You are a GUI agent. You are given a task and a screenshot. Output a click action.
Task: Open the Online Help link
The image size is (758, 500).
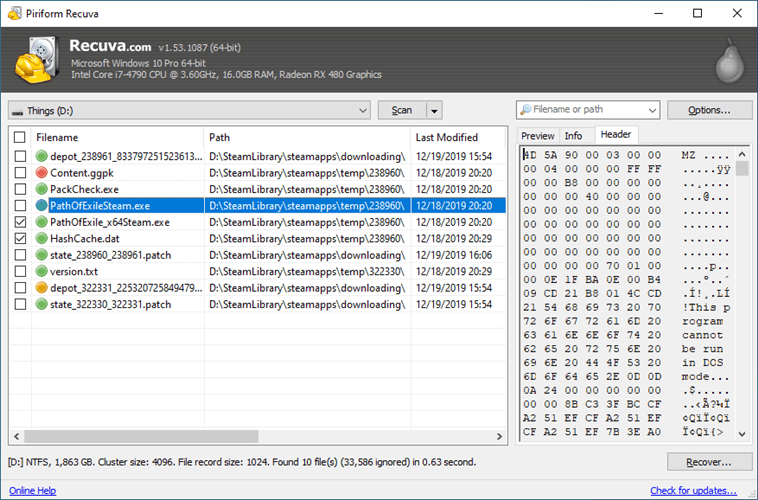(32, 490)
